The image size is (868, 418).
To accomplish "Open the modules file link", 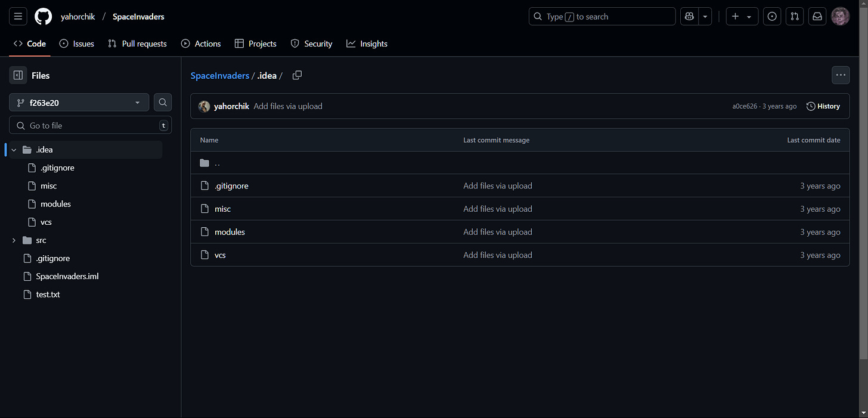I will (x=230, y=232).
